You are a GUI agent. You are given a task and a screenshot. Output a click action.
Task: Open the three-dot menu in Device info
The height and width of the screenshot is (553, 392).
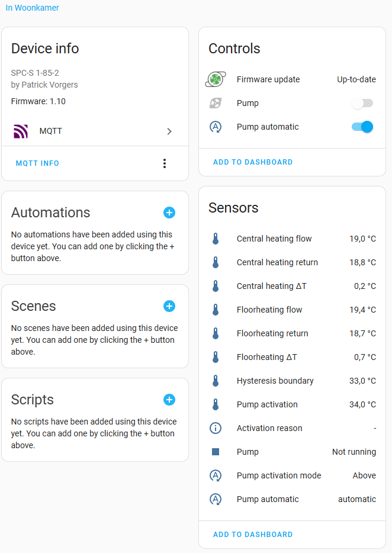(x=165, y=163)
